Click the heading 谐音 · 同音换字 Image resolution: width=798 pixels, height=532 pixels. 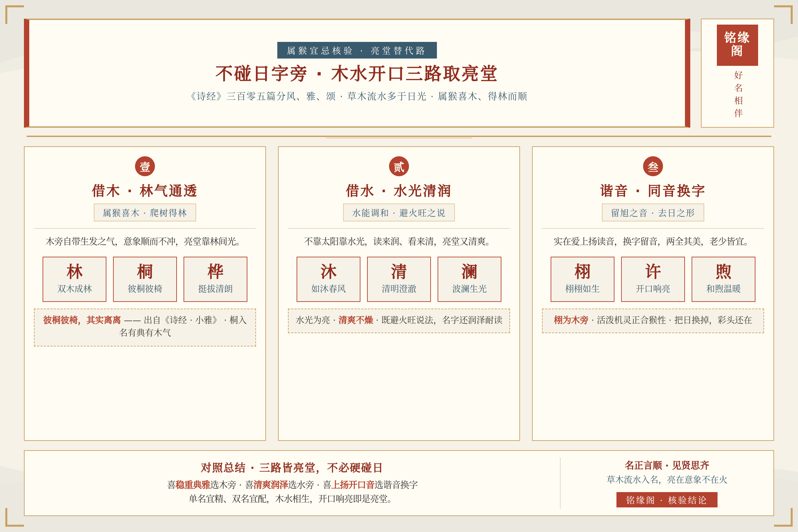(653, 190)
